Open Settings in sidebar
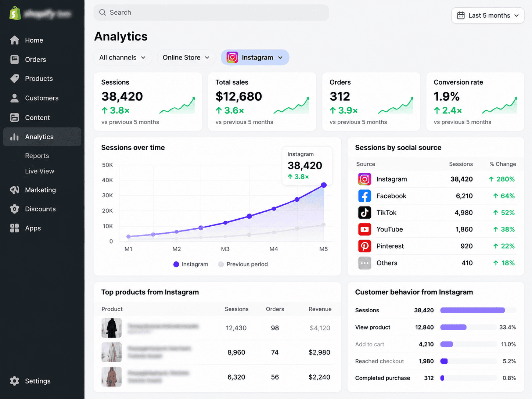The width and height of the screenshot is (532, 399). (42, 381)
